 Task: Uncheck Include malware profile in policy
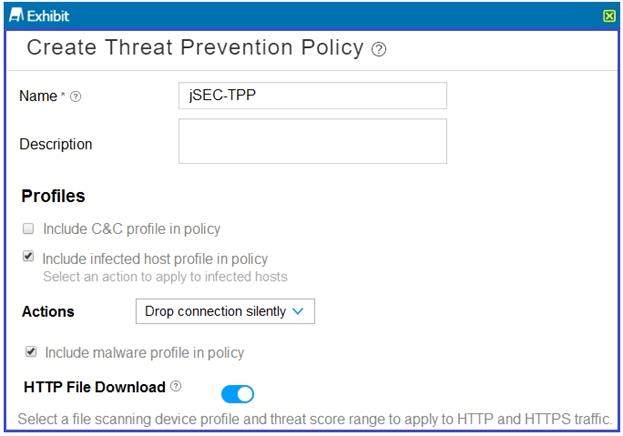click(31, 352)
